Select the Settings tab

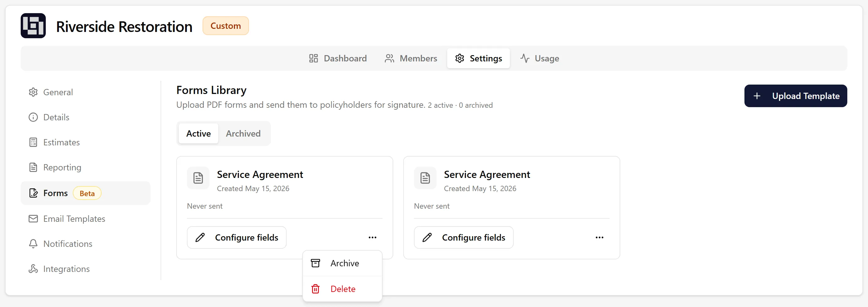[478, 59]
